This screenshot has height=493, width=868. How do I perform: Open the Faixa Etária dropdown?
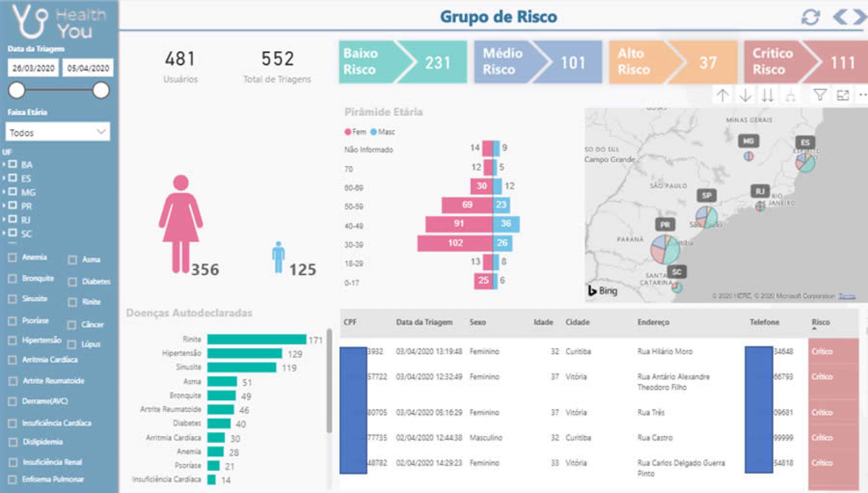coord(58,132)
